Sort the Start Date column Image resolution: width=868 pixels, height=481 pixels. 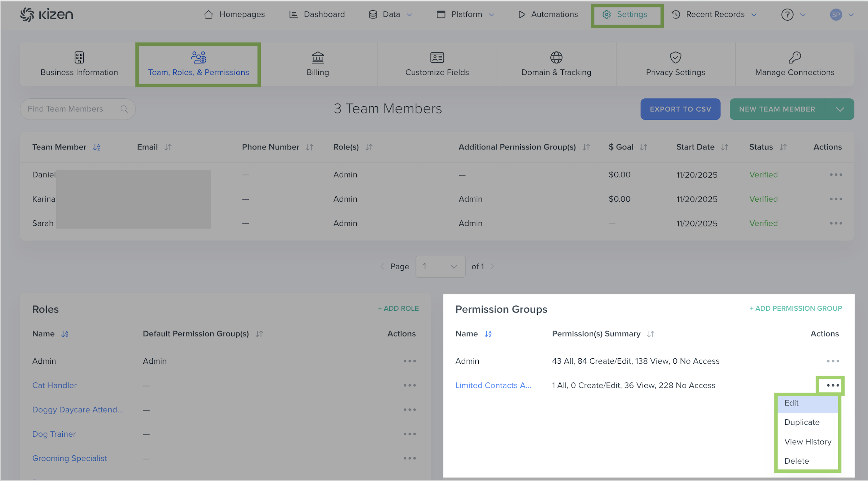(x=725, y=147)
